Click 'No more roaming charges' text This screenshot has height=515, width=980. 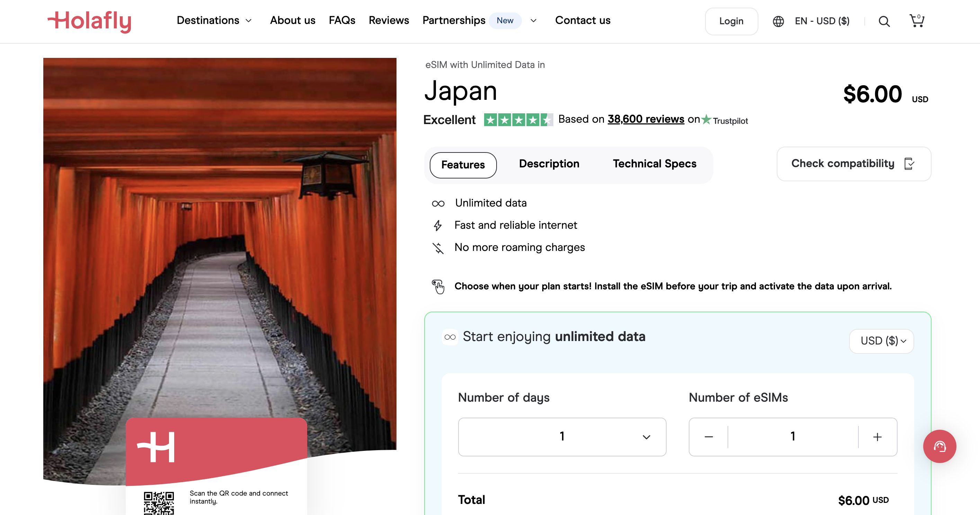[519, 247]
